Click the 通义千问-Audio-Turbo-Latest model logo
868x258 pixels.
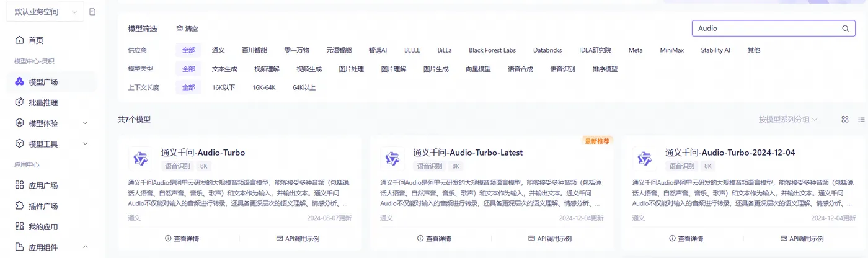[392, 159]
